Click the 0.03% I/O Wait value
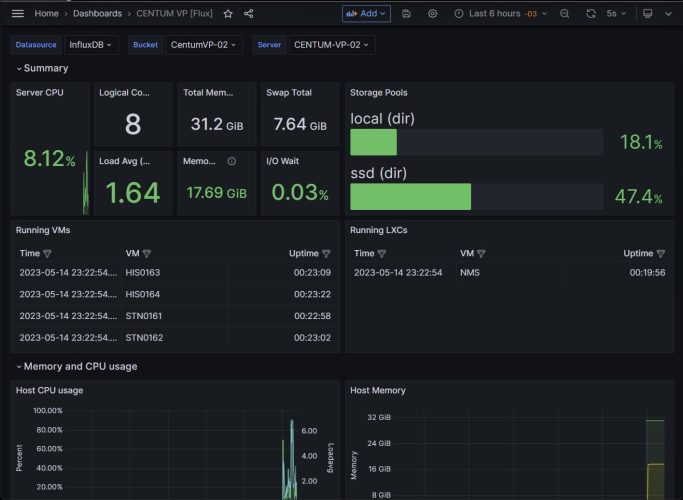The image size is (683, 500). tap(300, 193)
